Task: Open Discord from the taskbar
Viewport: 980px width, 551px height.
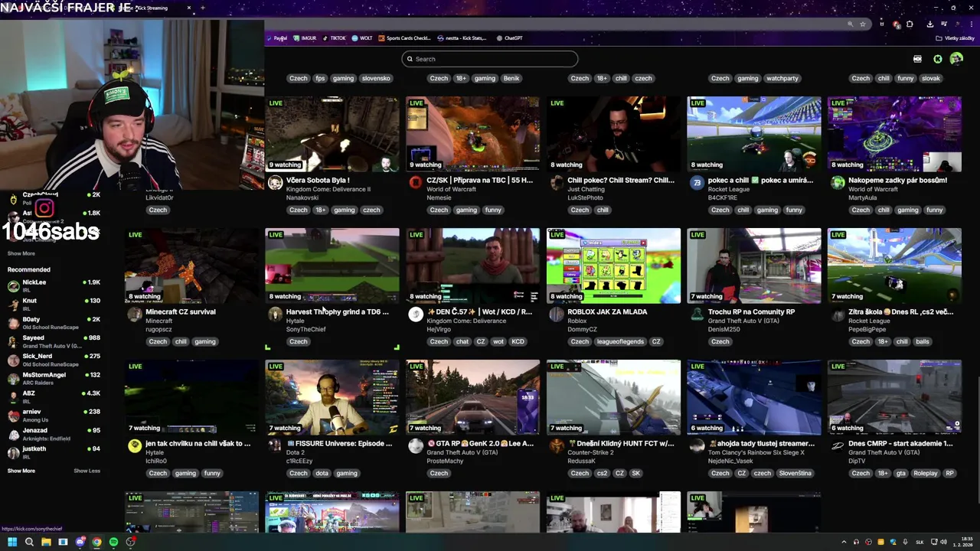Action: pyautogui.click(x=80, y=542)
